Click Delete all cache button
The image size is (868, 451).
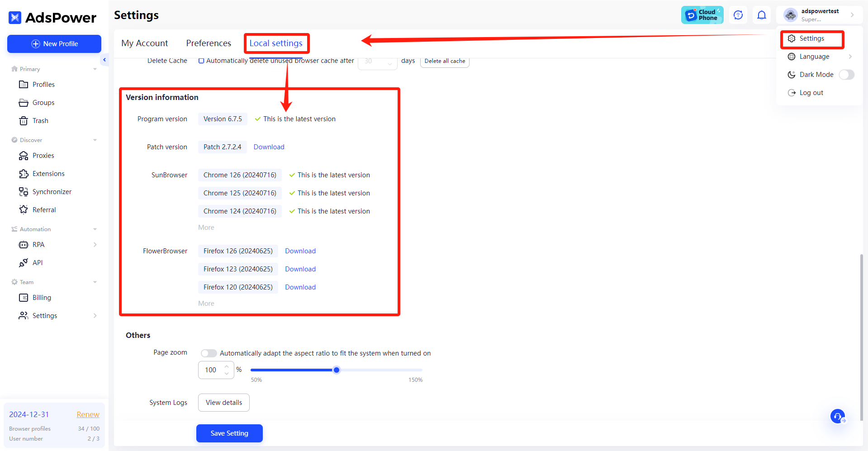point(445,61)
